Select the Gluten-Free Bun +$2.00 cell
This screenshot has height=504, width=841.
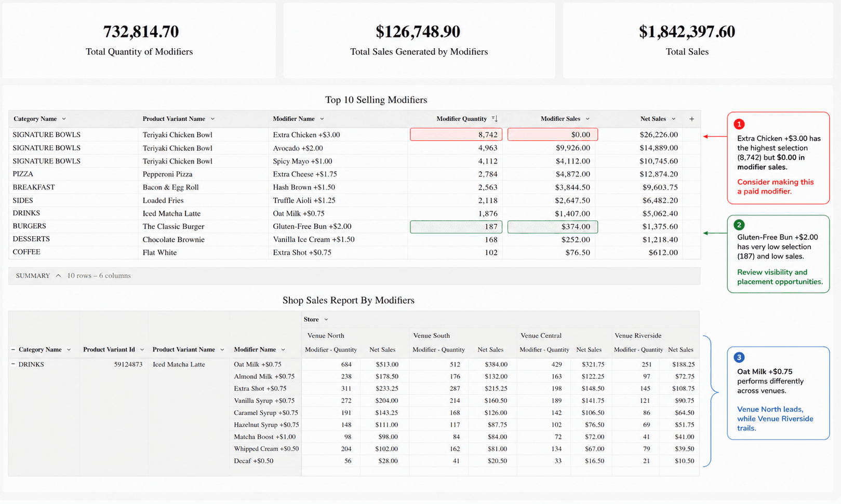pyautogui.click(x=312, y=226)
